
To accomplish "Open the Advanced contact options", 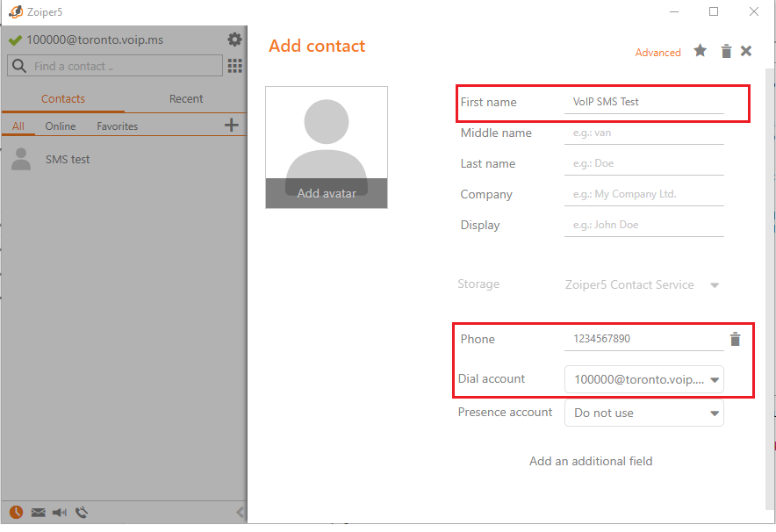I will click(657, 52).
